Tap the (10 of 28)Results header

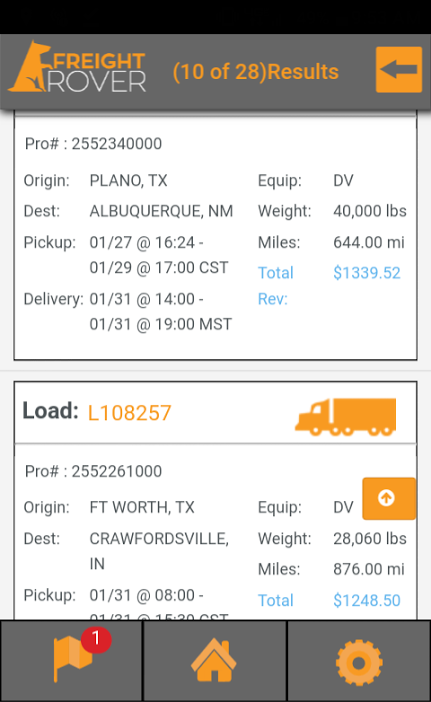coord(256,72)
